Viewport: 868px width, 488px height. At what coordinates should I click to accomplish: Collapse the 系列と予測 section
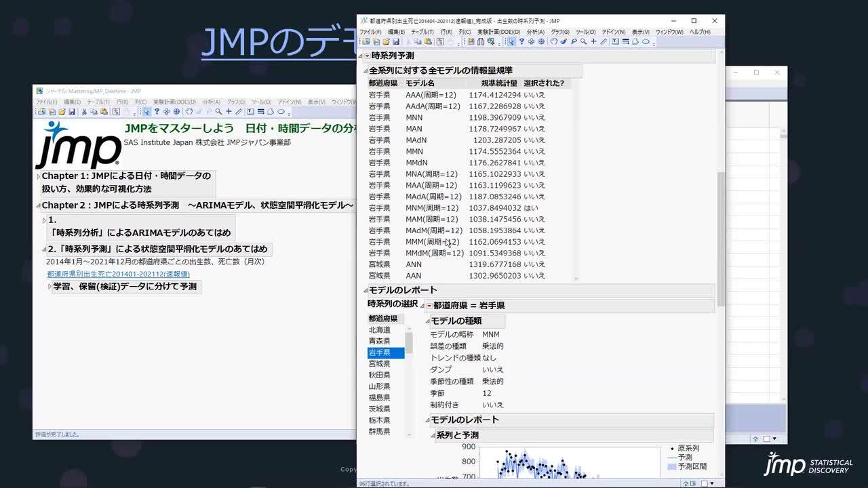click(433, 436)
